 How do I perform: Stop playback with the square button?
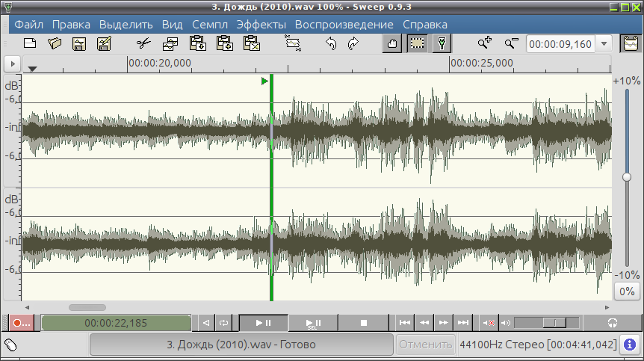[364, 323]
